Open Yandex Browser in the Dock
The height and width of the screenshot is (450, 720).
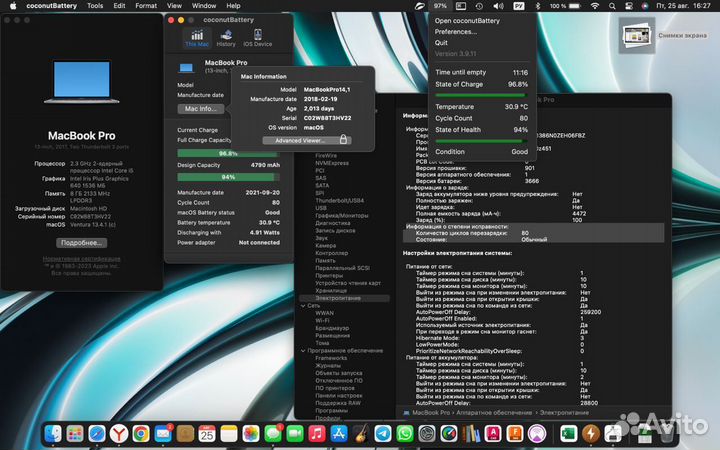click(119, 433)
